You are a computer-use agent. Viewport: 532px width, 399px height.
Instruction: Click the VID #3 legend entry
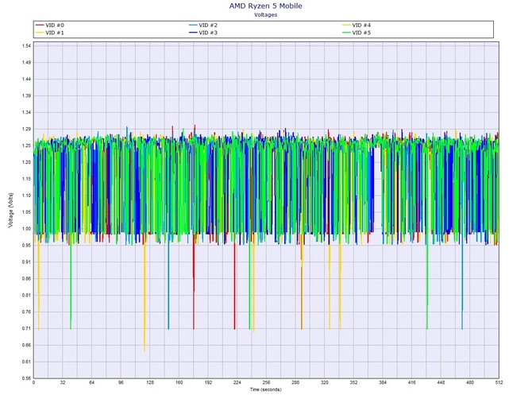pyautogui.click(x=203, y=33)
